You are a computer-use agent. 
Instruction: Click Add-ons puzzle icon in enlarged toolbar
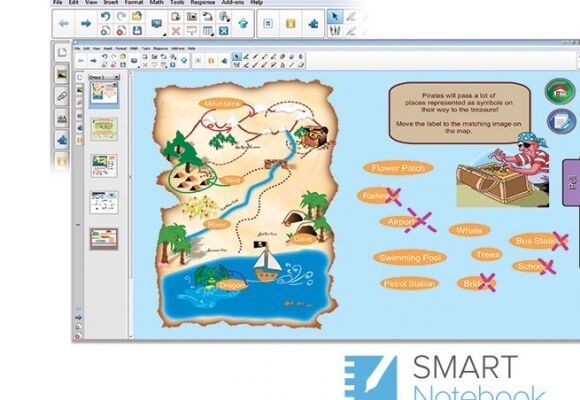click(x=313, y=23)
